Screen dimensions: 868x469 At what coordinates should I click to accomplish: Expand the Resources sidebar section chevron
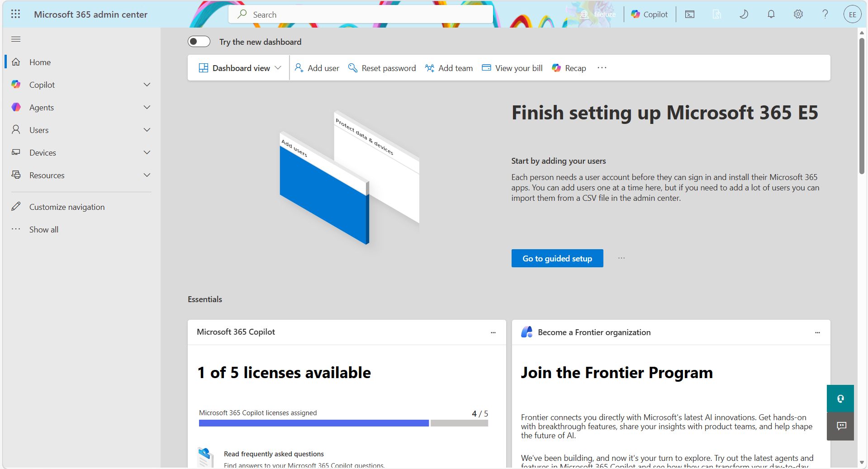click(147, 175)
